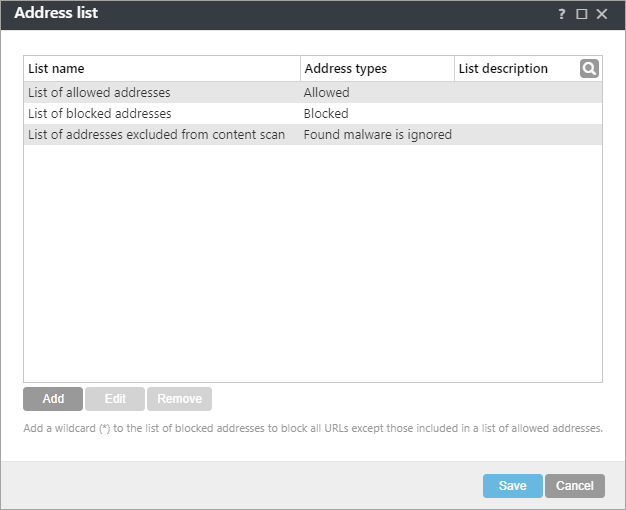The image size is (626, 510).
Task: Cancel the address list dialog
Action: click(x=575, y=486)
